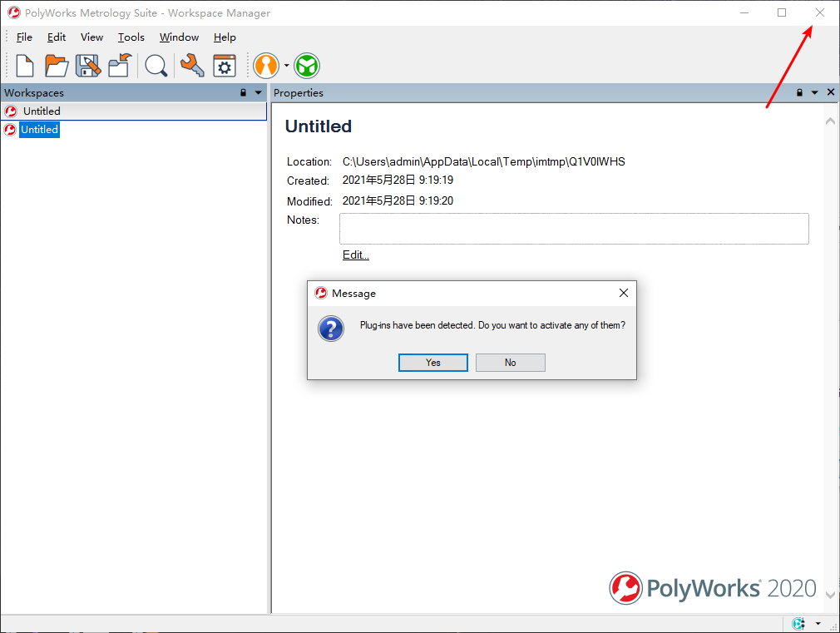This screenshot has height=633, width=840.
Task: Click the Untitled heading in Properties
Action: click(319, 126)
